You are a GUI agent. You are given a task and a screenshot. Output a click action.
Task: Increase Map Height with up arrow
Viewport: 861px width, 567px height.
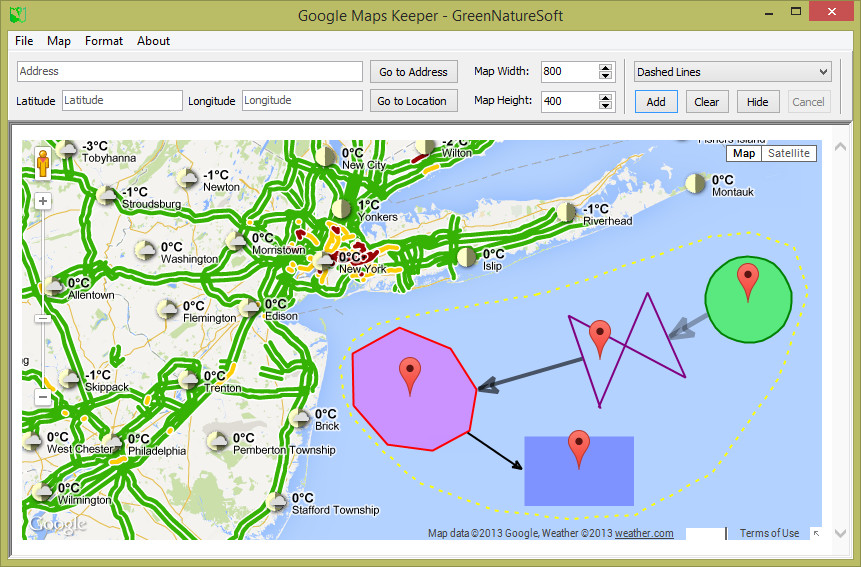click(x=605, y=97)
